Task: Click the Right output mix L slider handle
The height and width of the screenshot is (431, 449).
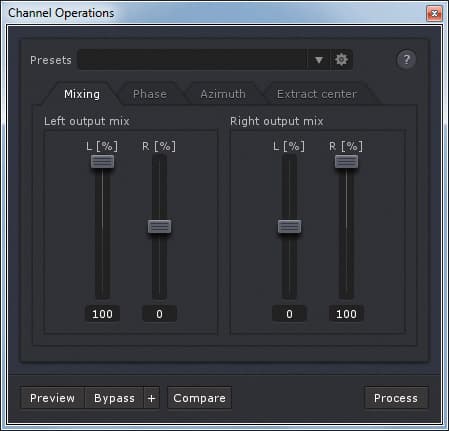Action: coord(289,227)
